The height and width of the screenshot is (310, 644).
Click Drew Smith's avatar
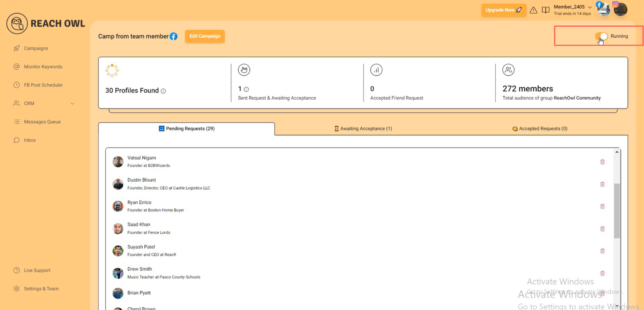pyautogui.click(x=118, y=273)
